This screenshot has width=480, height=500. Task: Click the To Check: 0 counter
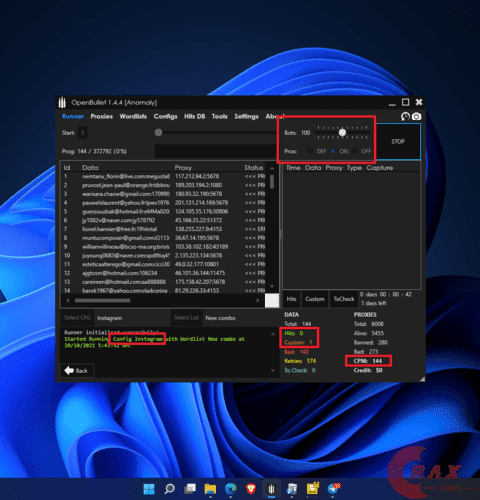click(300, 370)
